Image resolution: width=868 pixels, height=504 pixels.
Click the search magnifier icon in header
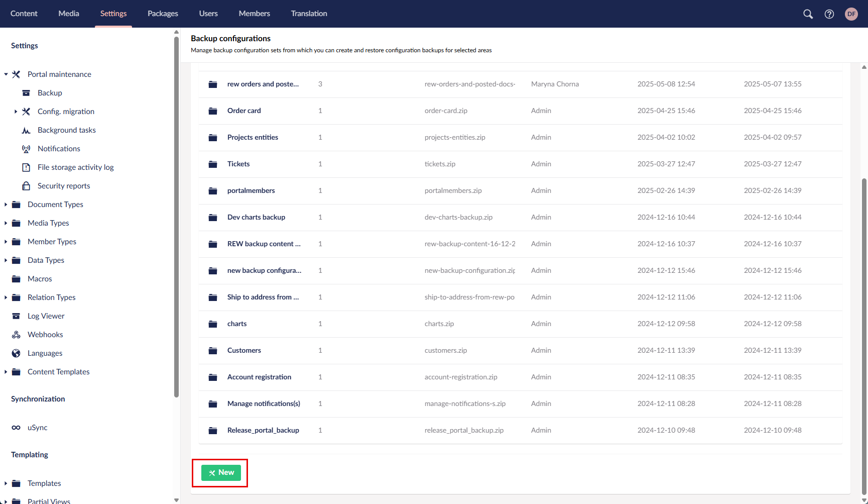pyautogui.click(x=808, y=14)
